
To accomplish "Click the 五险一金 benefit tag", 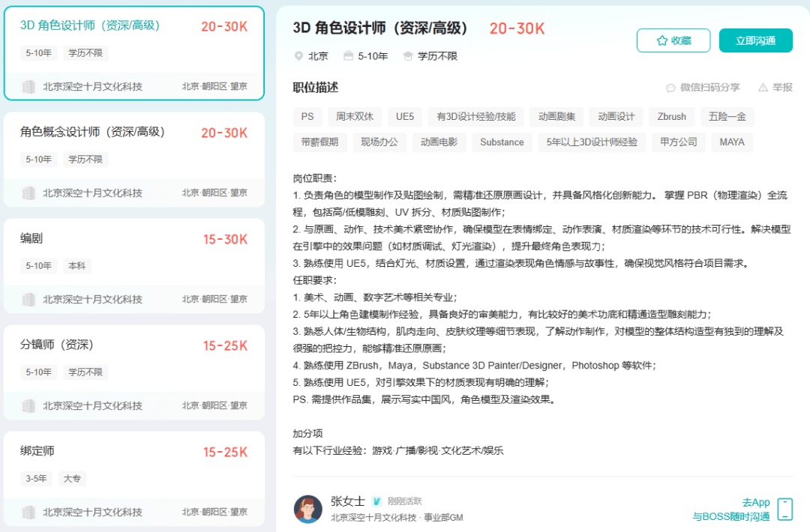I will tap(727, 117).
